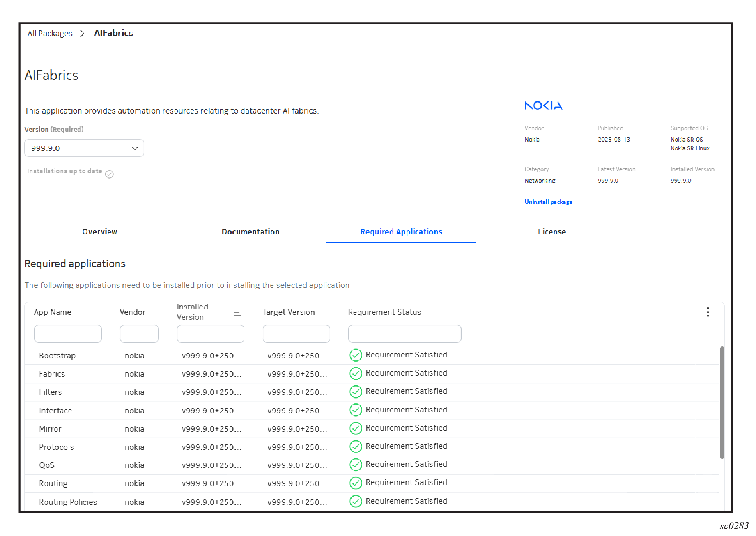Select the Filters app name
Screen dimensions: 756x536
50,392
